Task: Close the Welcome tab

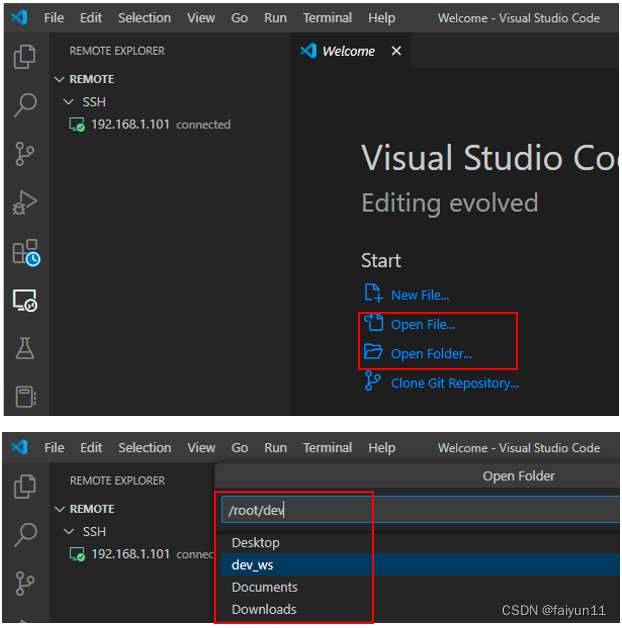Action: (396, 51)
